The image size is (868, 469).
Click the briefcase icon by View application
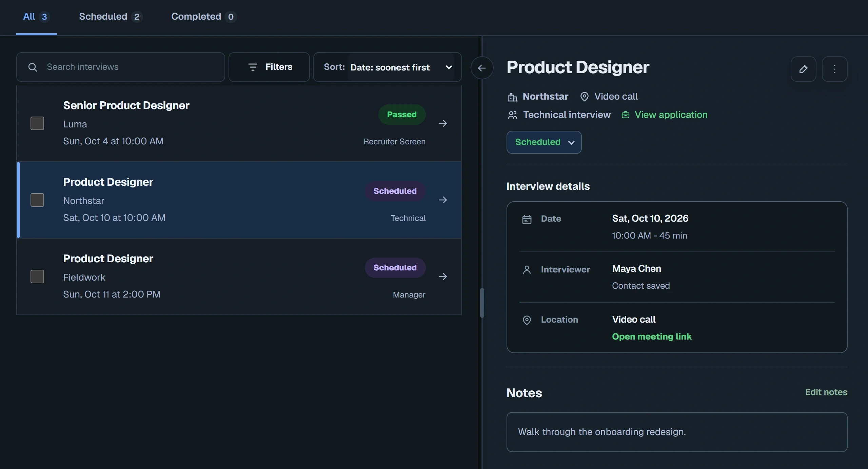pos(625,115)
